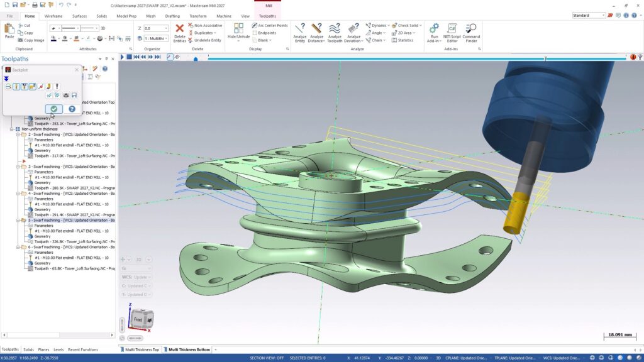The width and height of the screenshot is (644, 362).
Task: Open the level '1 : Multithi' dropdown
Action: click(166, 38)
